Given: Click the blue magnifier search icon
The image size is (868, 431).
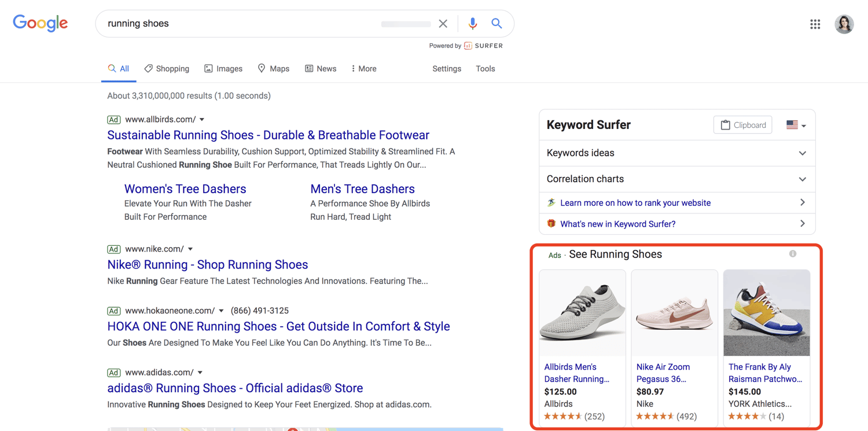Looking at the screenshot, I should click(496, 24).
